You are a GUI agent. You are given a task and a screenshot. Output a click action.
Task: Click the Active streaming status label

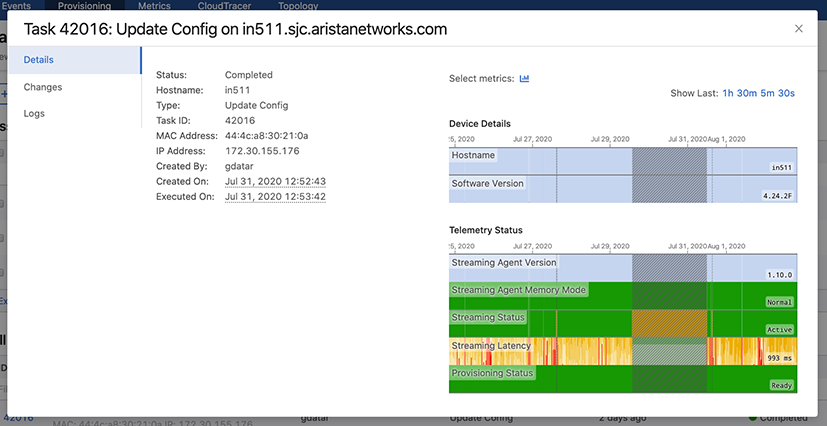click(x=780, y=330)
